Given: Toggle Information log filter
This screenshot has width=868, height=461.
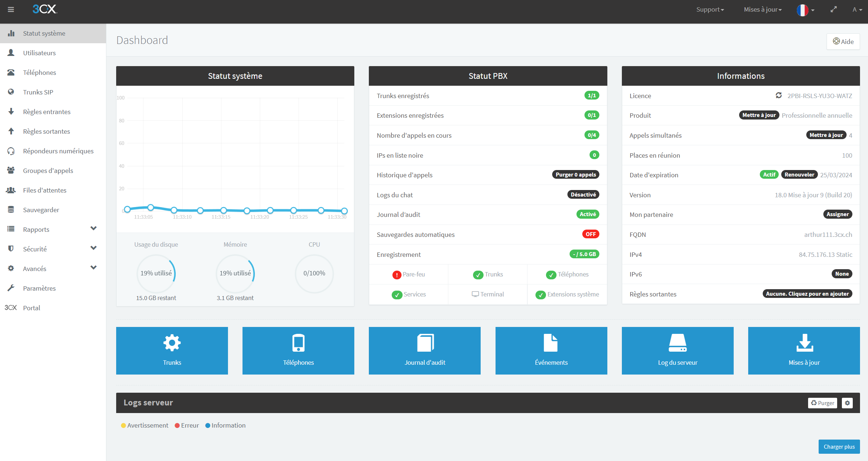Looking at the screenshot, I should pyautogui.click(x=225, y=425).
